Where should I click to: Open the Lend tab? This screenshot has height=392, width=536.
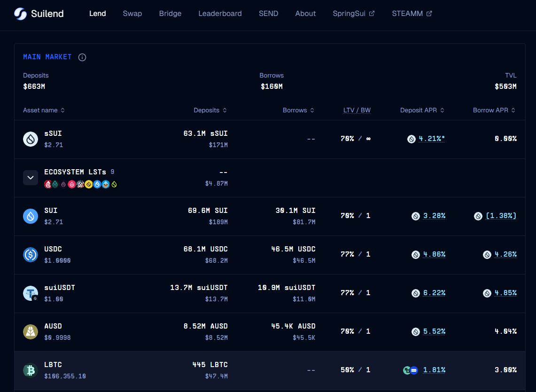coord(97,13)
